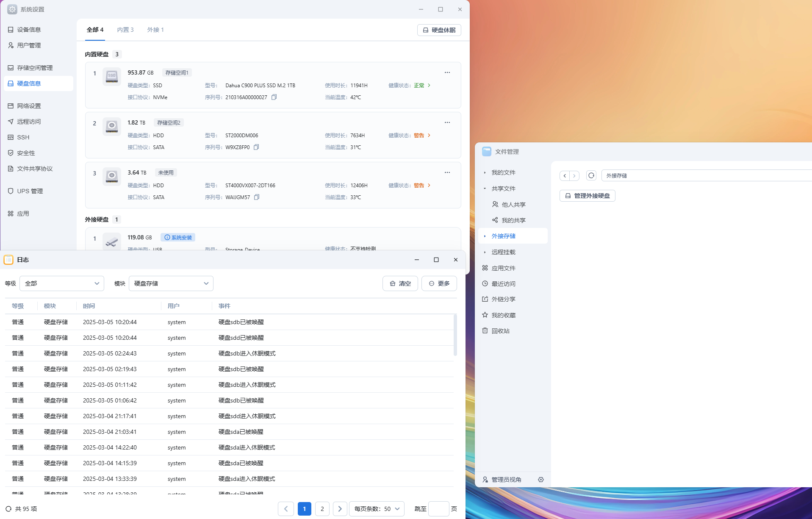
Task: Go back in file manager navigation
Action: coord(565,175)
